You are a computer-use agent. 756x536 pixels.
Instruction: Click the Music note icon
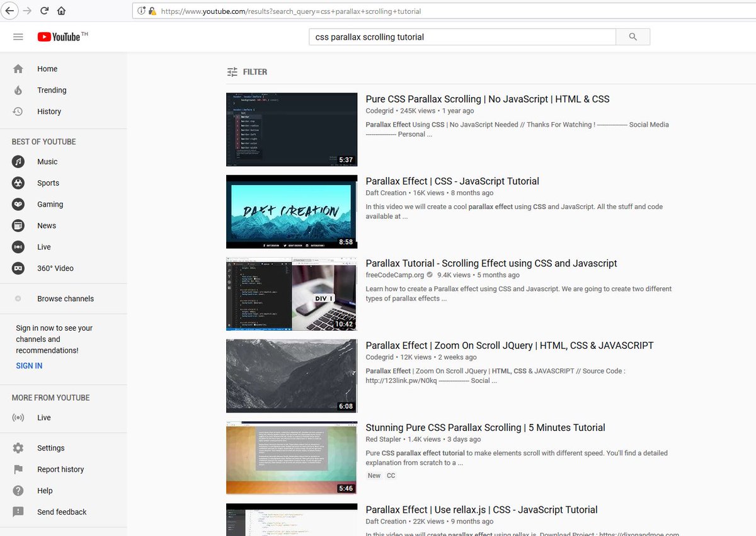[x=18, y=162]
